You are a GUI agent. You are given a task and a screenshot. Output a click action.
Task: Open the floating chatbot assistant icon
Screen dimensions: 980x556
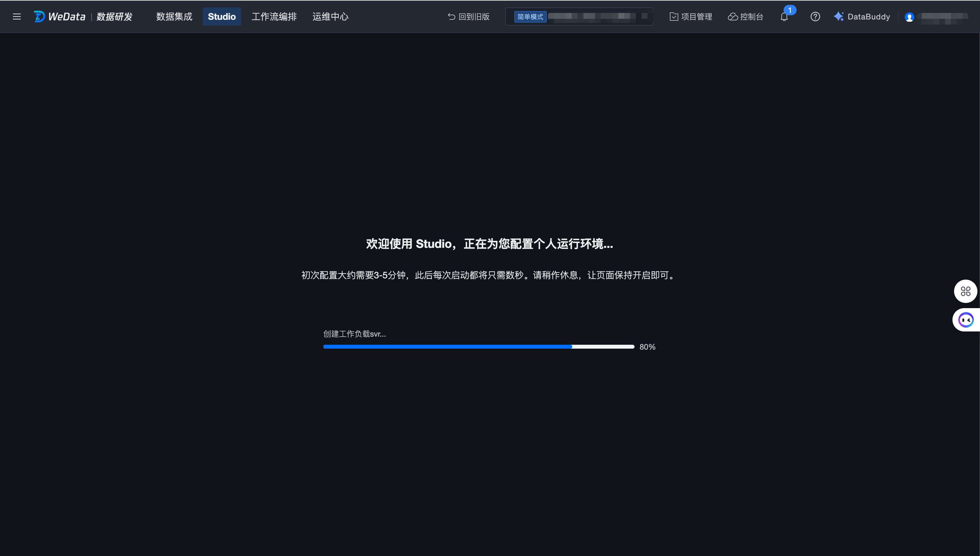tap(966, 319)
